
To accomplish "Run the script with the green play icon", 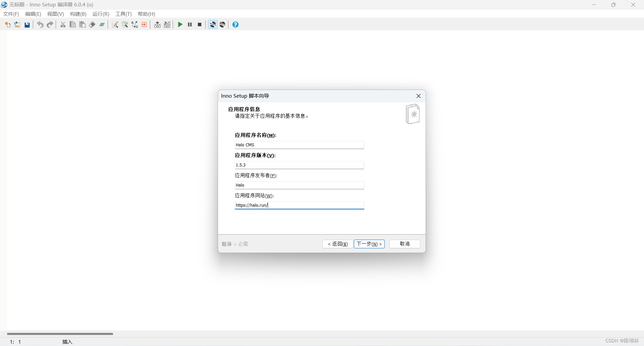I will [180, 24].
